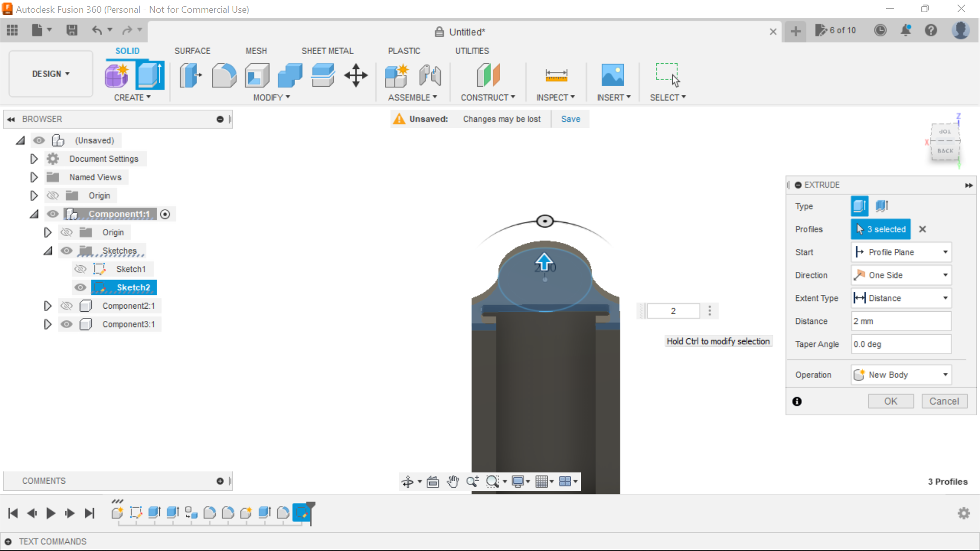
Task: Switch to the SHEET METAL tab
Action: 327,51
